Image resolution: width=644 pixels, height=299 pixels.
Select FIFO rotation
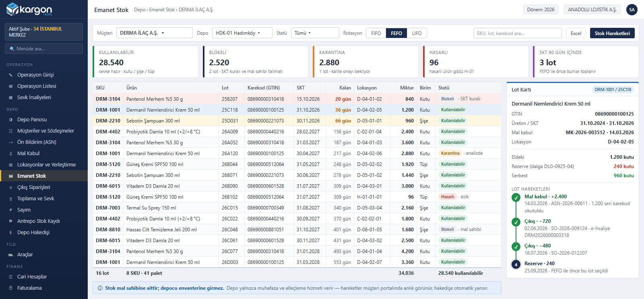coord(376,33)
